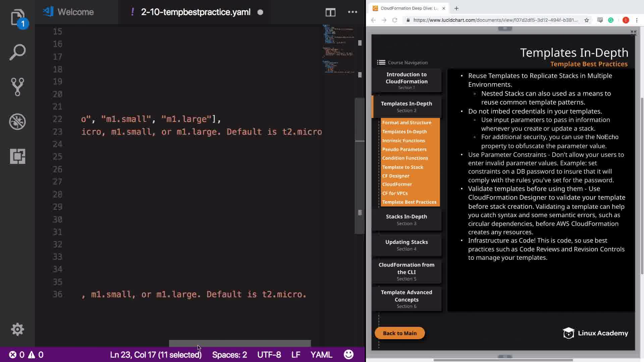The width and height of the screenshot is (644, 362).
Task: Change the YAML language mode
Action: point(321,355)
